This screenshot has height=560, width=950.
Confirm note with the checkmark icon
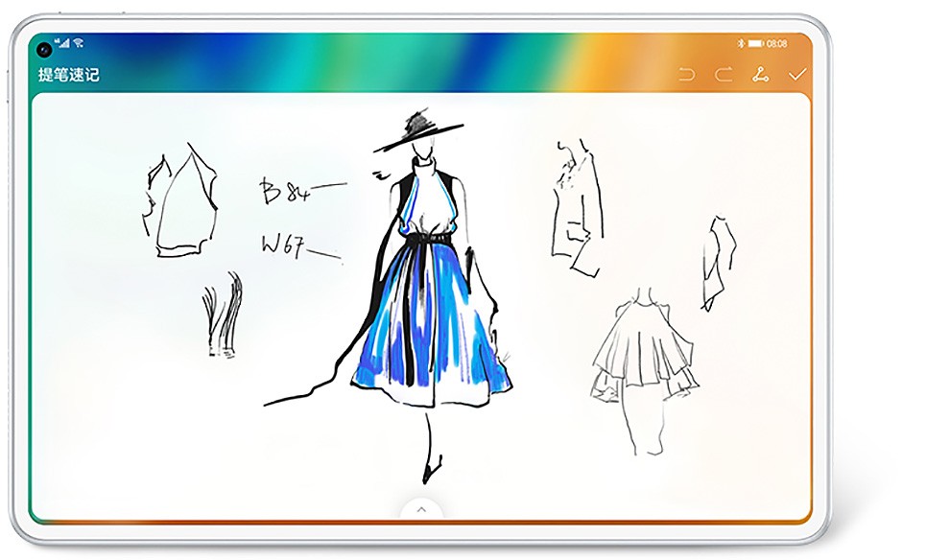tap(796, 75)
